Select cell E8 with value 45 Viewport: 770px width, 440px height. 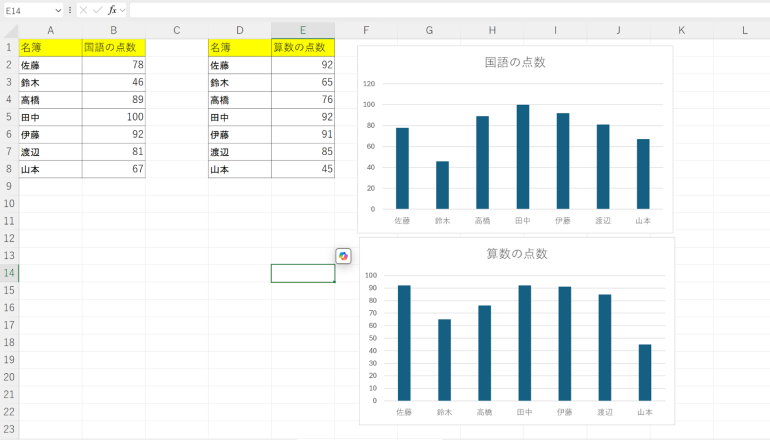click(303, 169)
